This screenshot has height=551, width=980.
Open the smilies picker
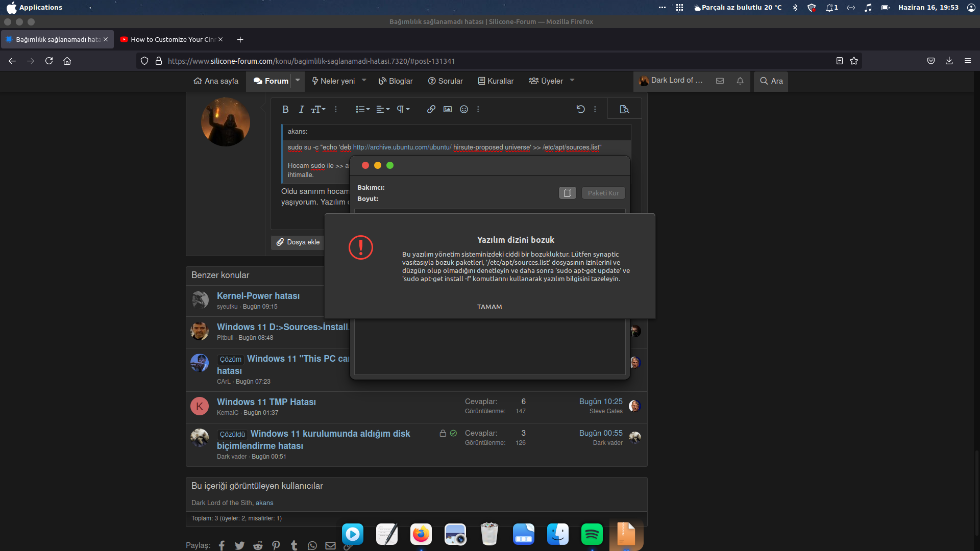(464, 109)
